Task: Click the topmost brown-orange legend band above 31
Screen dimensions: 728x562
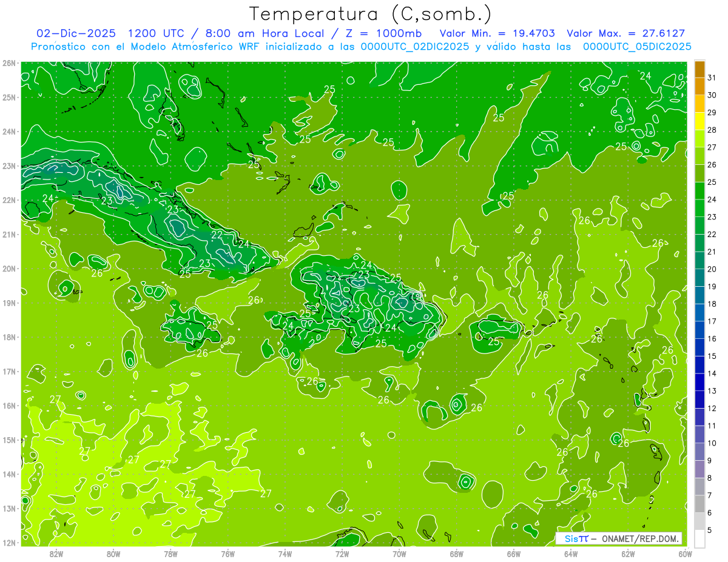Action: tap(699, 69)
